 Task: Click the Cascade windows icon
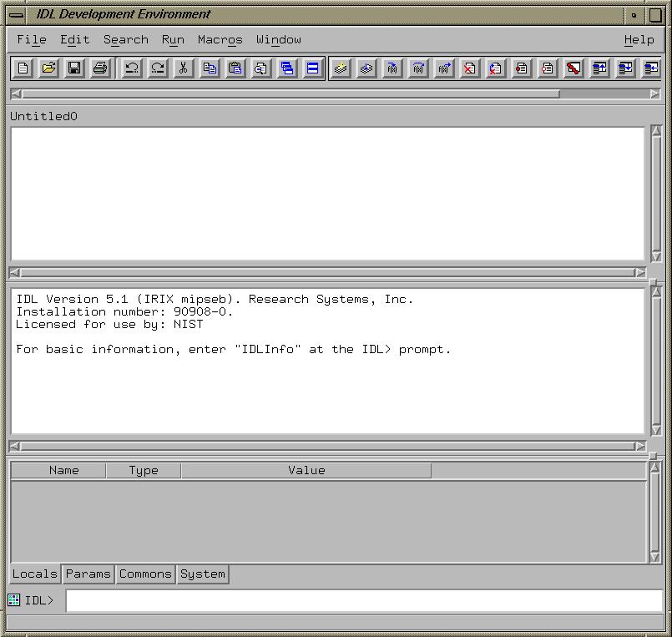pyautogui.click(x=287, y=68)
